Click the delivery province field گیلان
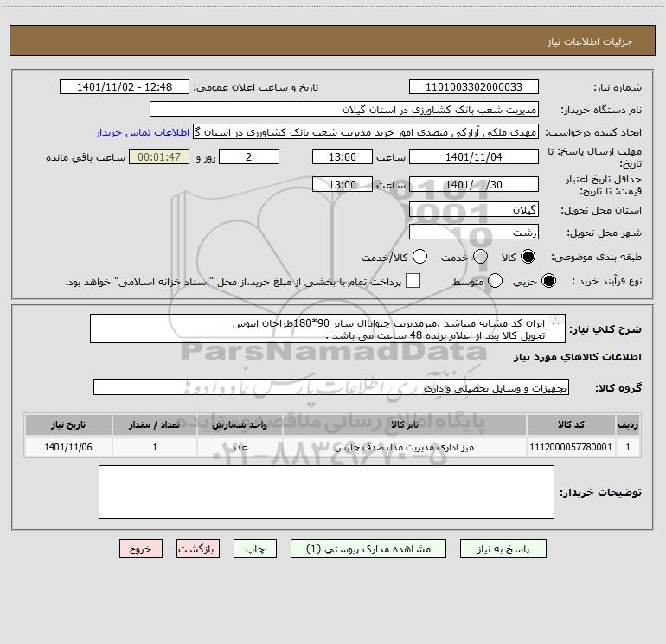 [474, 209]
